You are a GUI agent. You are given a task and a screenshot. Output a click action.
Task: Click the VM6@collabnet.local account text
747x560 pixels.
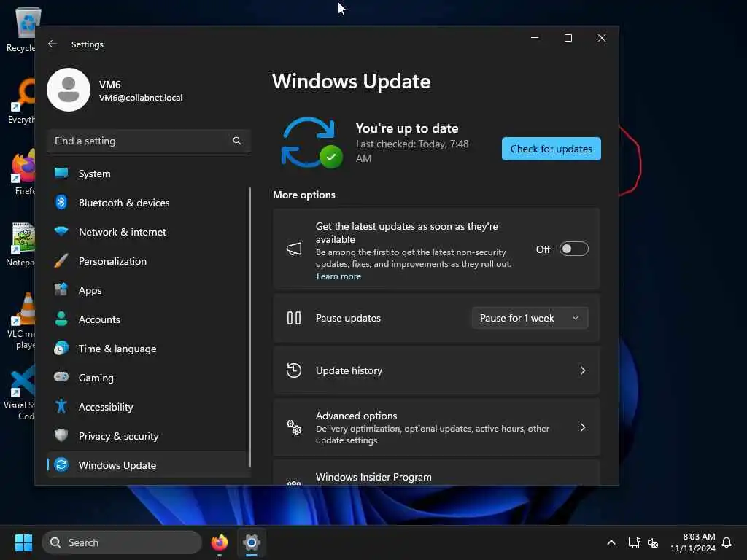click(141, 97)
